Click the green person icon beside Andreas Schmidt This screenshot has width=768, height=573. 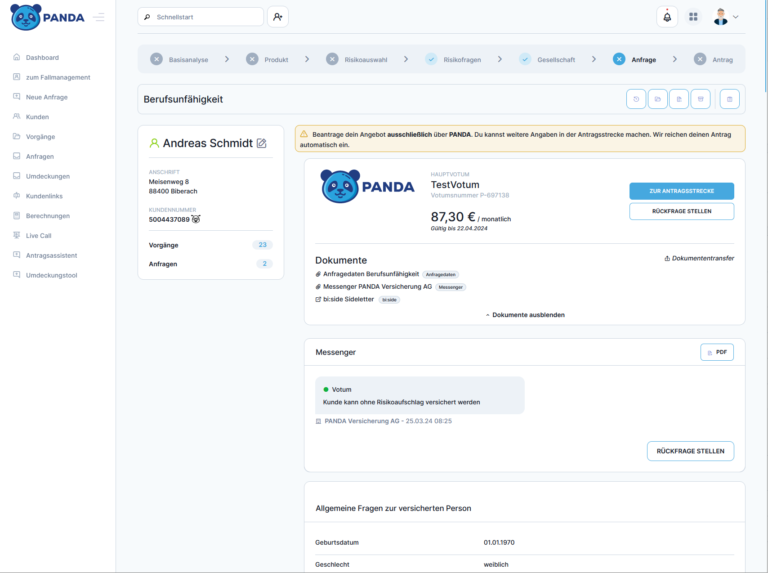[x=154, y=143]
